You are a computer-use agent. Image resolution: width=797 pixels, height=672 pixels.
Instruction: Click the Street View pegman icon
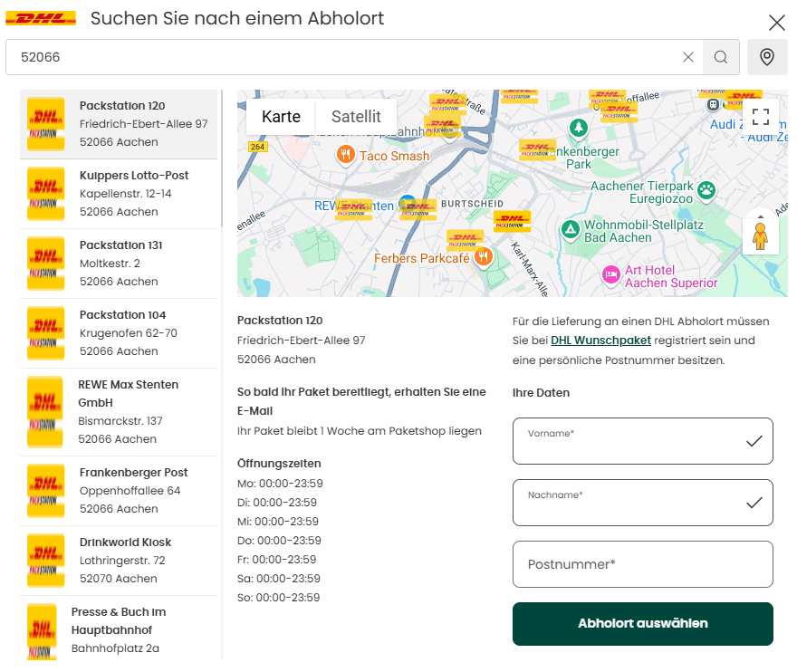(x=761, y=236)
